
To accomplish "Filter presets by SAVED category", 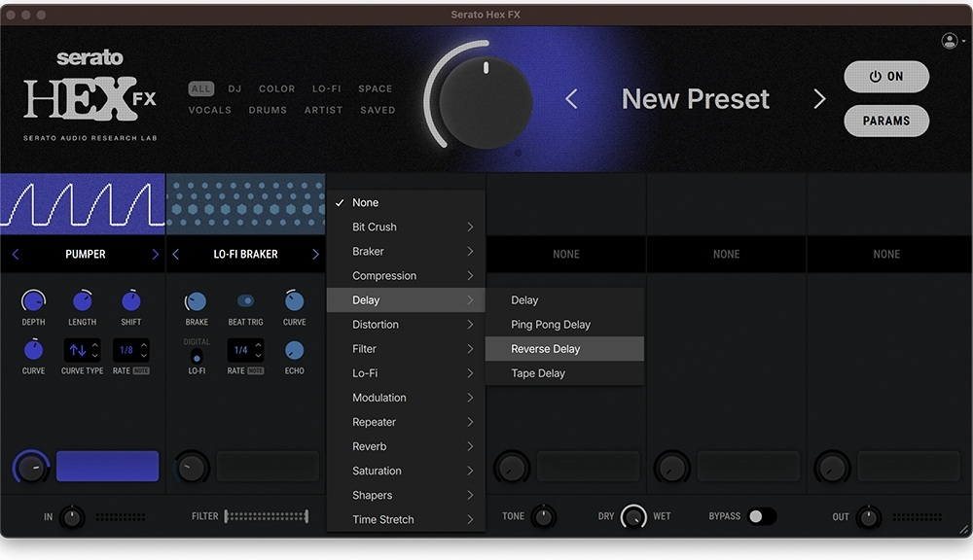I will coord(378,110).
